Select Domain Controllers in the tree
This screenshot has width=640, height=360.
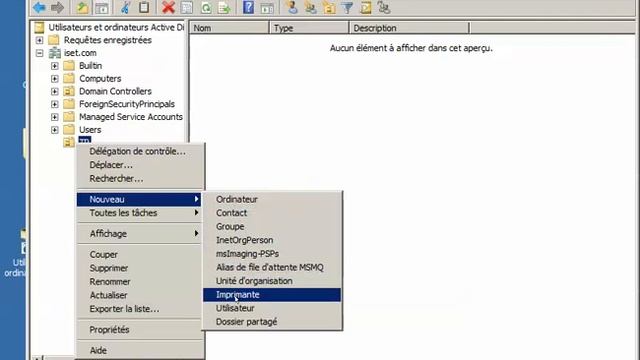[x=115, y=91]
